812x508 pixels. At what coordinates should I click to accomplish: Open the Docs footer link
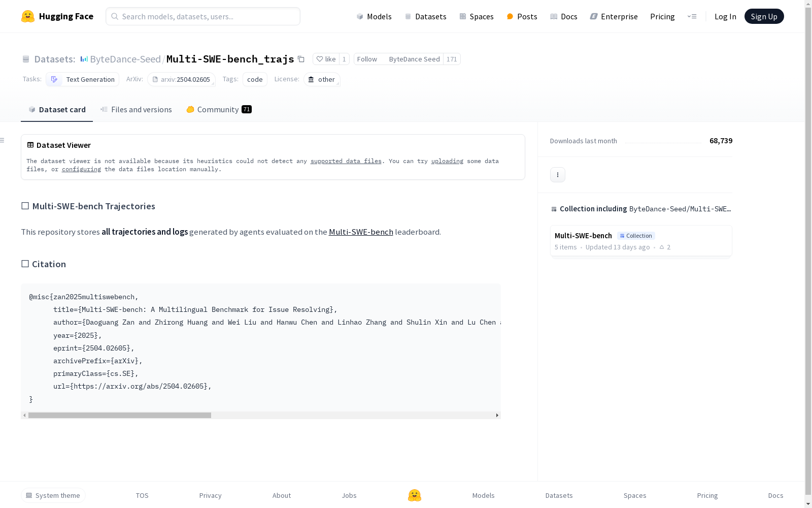775,495
